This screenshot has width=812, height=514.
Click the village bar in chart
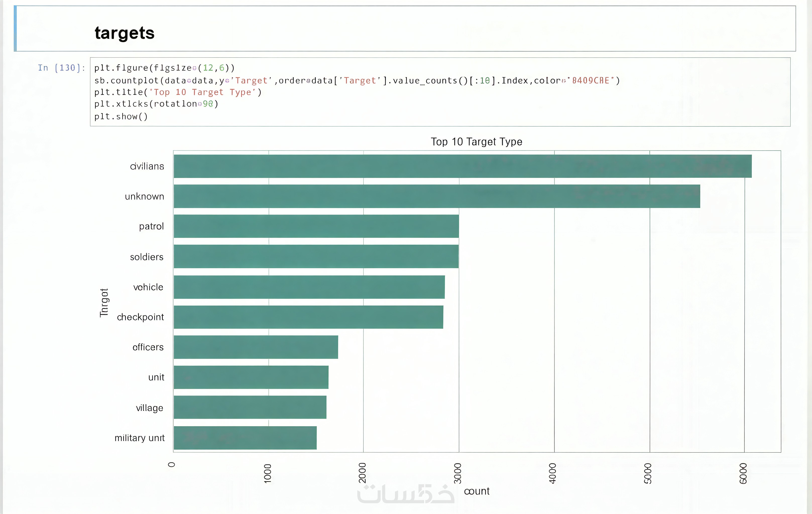point(250,407)
